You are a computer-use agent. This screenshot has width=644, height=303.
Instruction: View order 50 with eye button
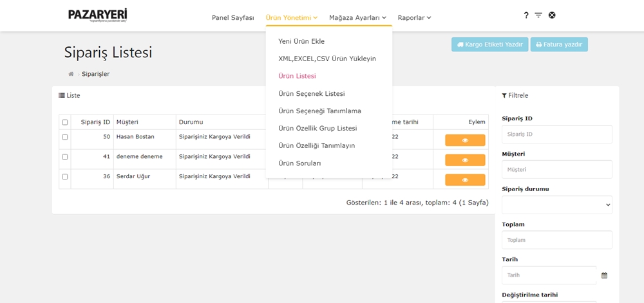coord(465,140)
